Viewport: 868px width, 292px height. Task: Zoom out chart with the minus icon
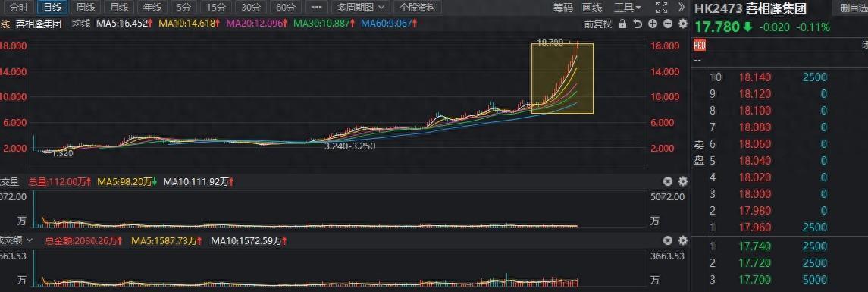668,24
